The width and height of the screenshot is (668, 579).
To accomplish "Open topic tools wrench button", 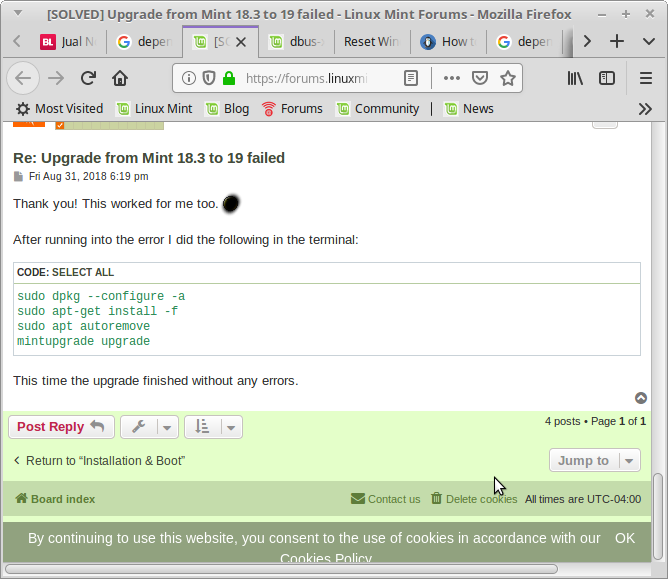I will pyautogui.click(x=139, y=427).
